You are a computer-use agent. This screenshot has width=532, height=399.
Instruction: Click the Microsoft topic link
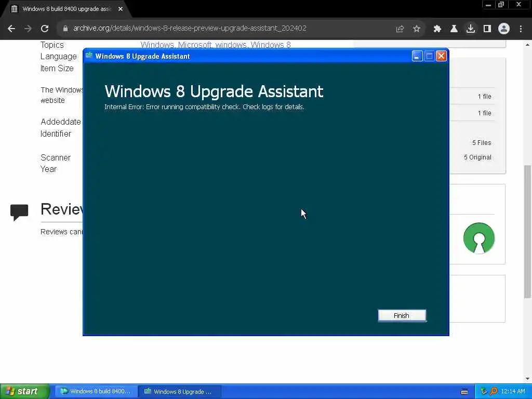click(x=194, y=45)
